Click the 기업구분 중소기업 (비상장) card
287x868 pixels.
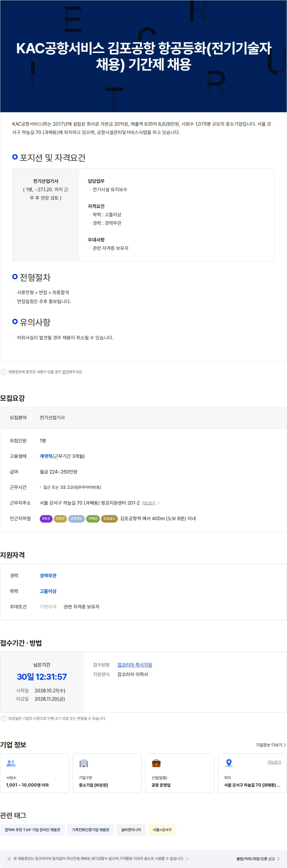point(107,773)
